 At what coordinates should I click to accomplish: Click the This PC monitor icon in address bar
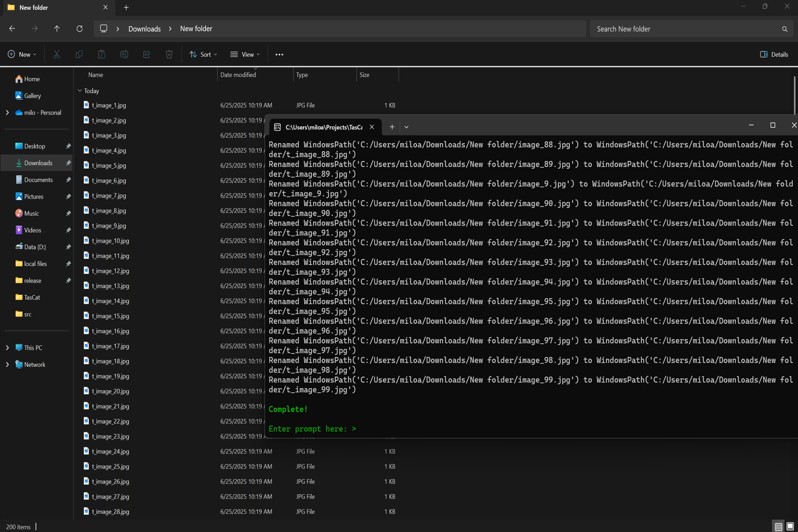tap(104, 29)
